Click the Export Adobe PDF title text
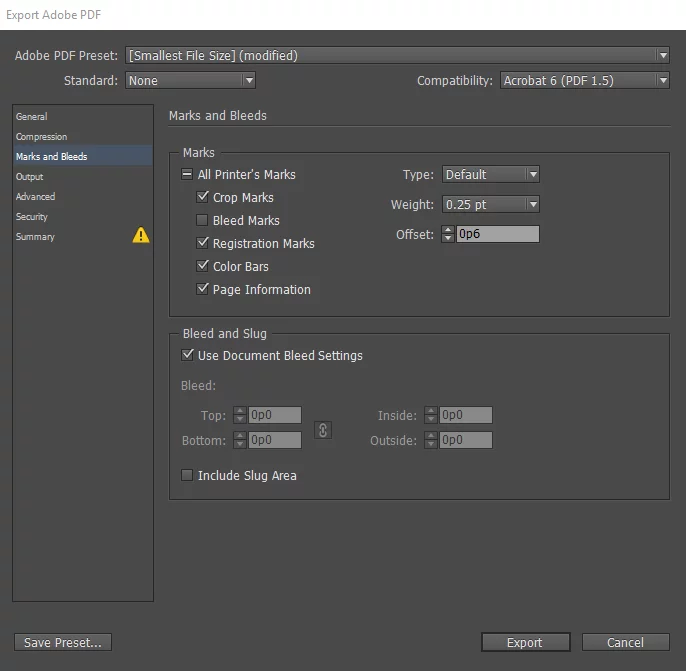 coord(53,15)
